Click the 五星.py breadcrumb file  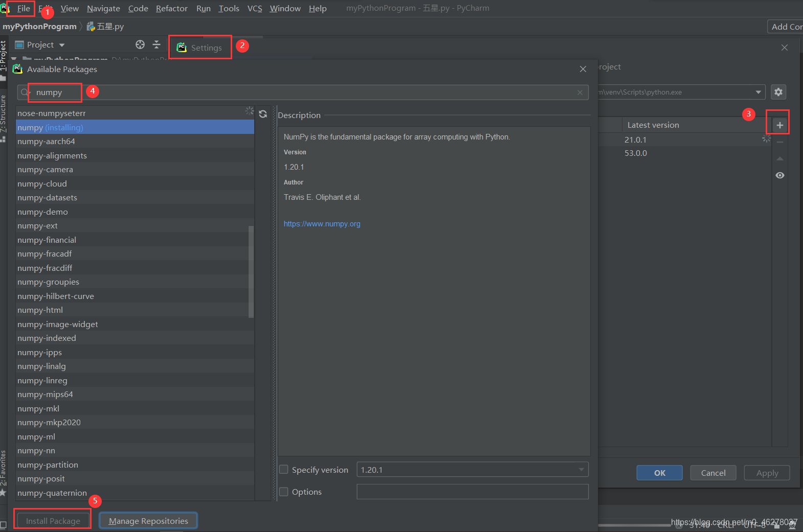point(105,27)
